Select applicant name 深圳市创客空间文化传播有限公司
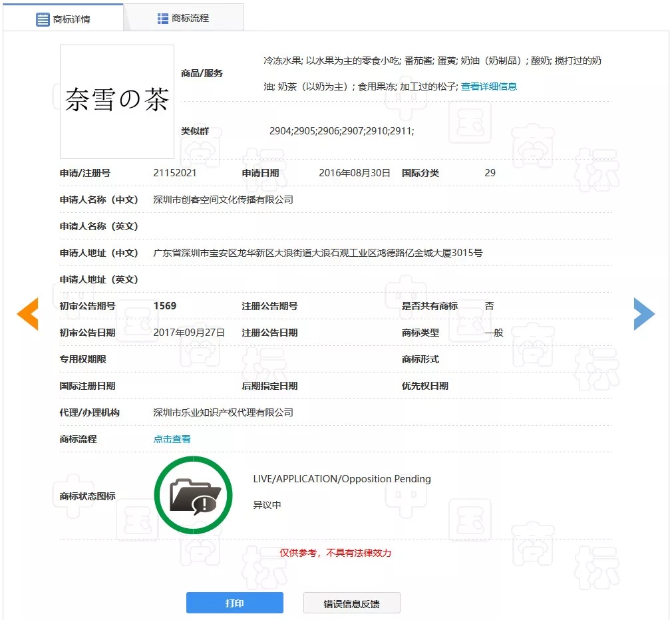The height and width of the screenshot is (620, 672). [x=223, y=200]
